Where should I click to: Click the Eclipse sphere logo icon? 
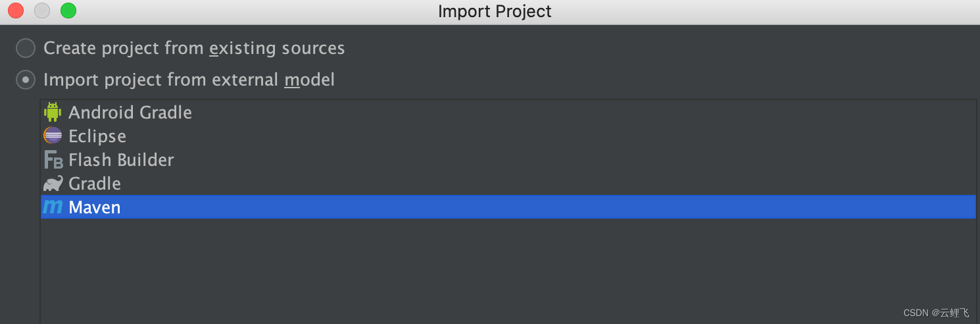pos(53,136)
